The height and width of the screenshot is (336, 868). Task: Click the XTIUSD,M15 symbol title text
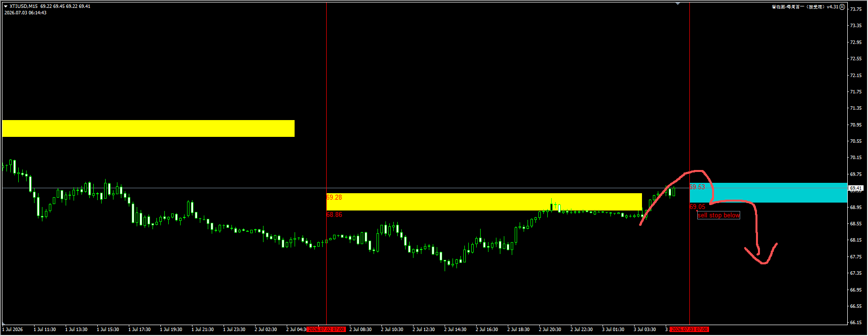point(24,6)
